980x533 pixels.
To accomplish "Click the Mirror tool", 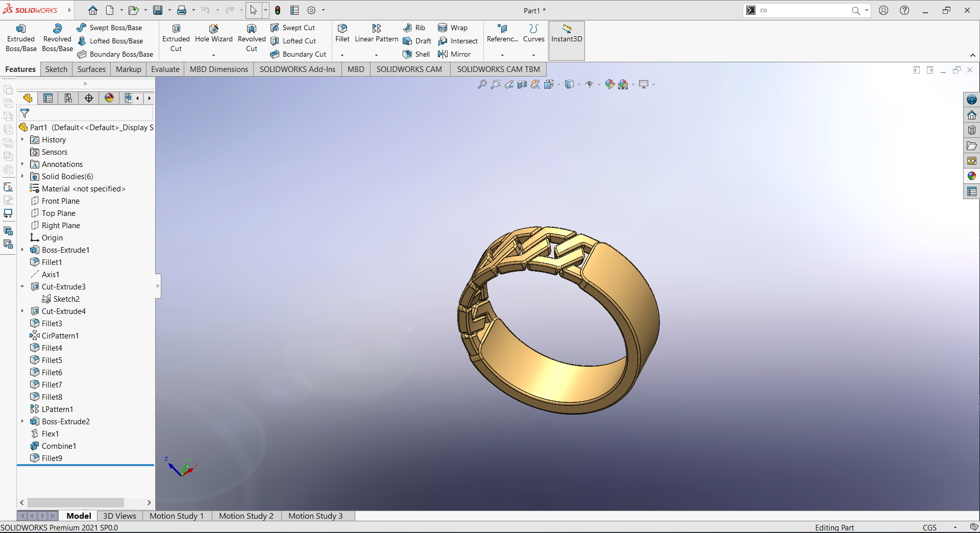I will [x=454, y=54].
